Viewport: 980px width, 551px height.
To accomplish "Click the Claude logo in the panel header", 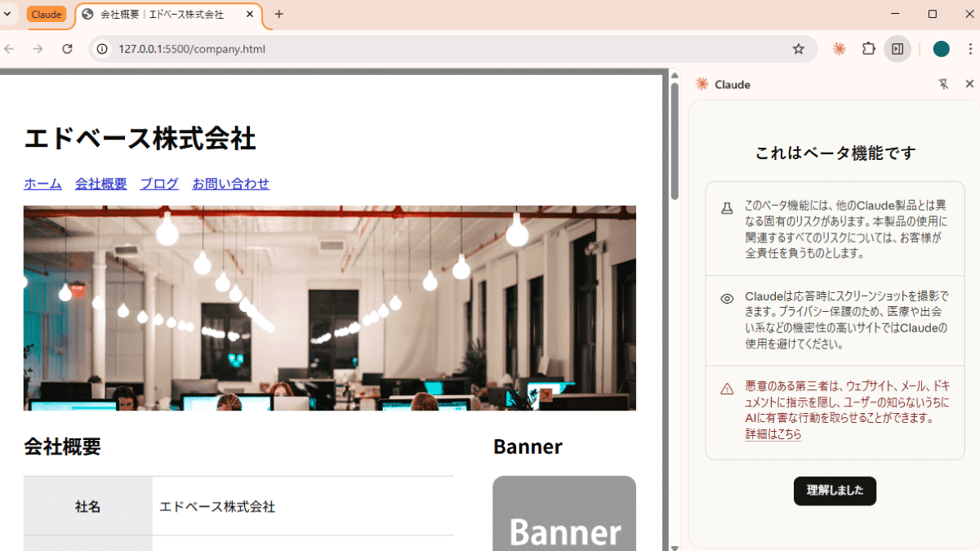I will [x=702, y=84].
